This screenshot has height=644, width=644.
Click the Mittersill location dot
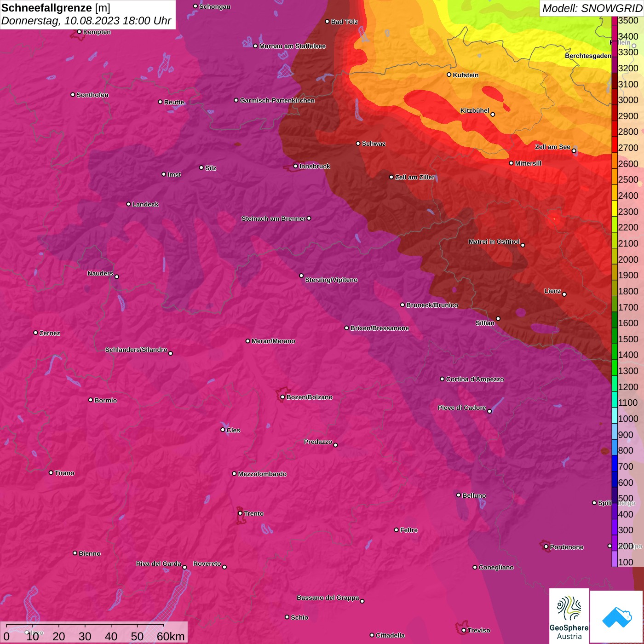511,163
